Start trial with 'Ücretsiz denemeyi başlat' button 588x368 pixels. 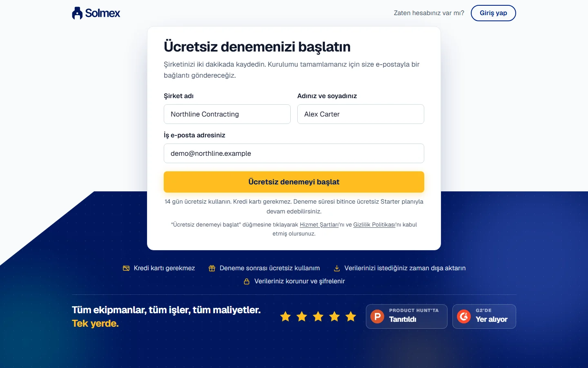[x=294, y=182]
